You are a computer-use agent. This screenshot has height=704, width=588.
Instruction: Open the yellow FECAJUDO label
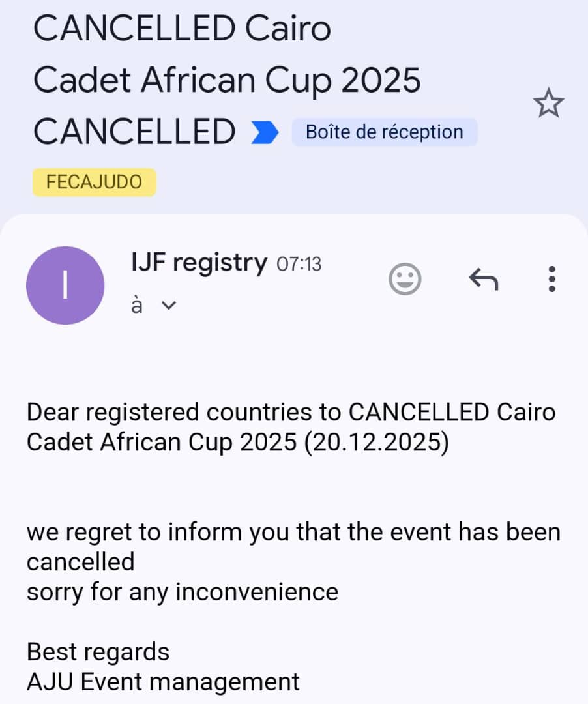click(x=95, y=182)
